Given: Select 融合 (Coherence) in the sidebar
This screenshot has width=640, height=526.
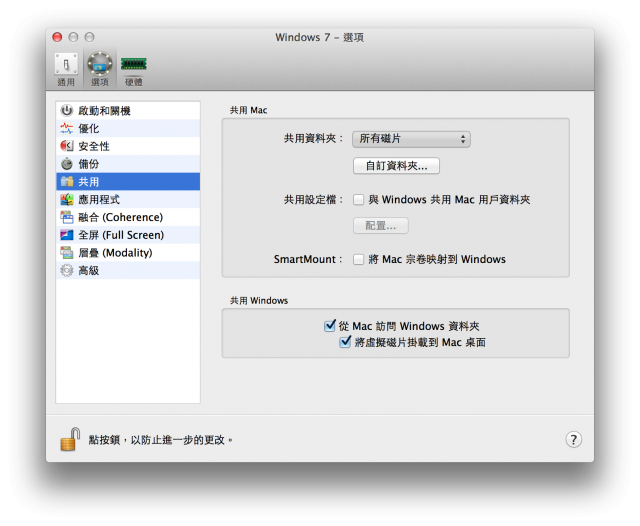Looking at the screenshot, I should tap(128, 217).
